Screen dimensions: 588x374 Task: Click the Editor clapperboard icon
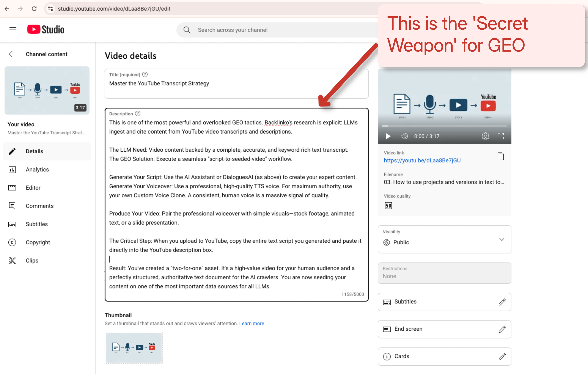point(12,187)
